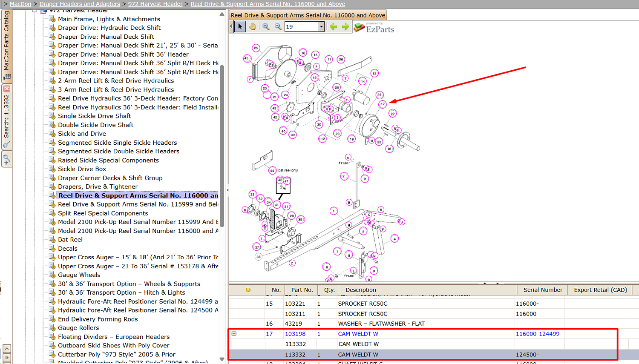639x364 pixels.
Task: Click the icon beside Raised Sickle Special Components
Action: tap(52, 160)
